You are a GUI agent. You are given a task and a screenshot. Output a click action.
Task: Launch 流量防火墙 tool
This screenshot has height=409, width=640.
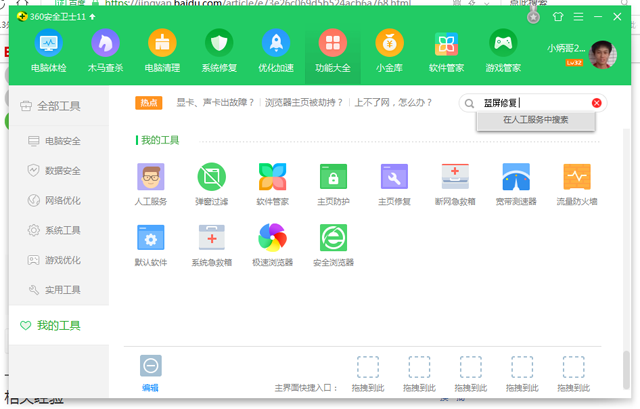577,184
